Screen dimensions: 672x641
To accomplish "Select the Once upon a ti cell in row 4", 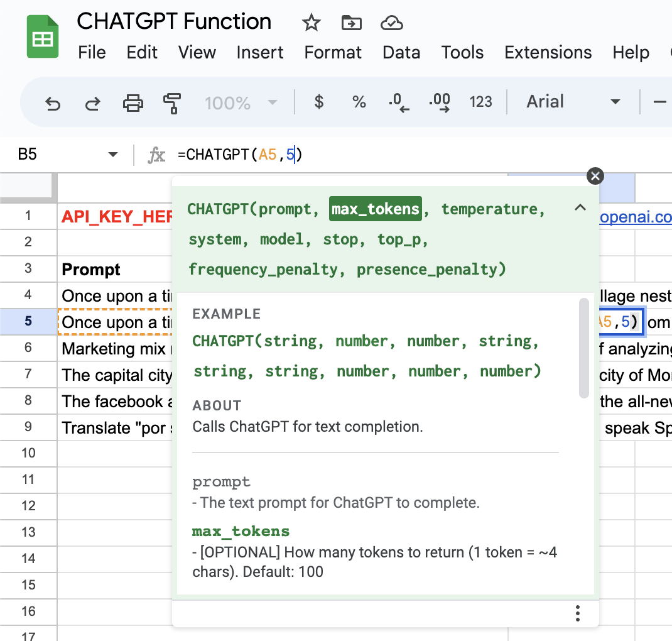I will click(115, 296).
